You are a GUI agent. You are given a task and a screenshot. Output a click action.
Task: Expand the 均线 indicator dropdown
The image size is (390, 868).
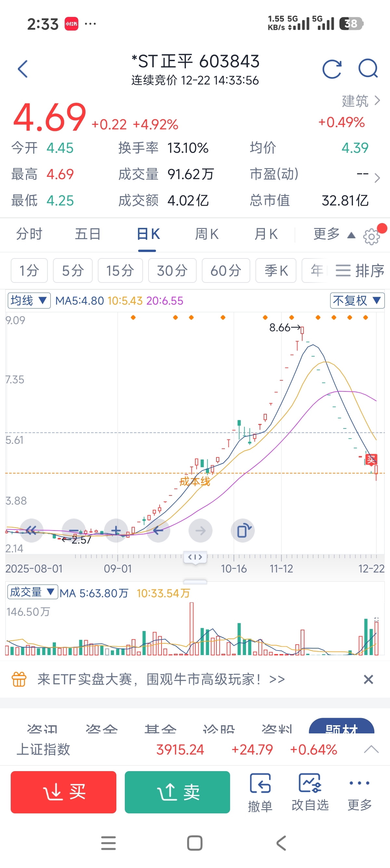coord(29,301)
